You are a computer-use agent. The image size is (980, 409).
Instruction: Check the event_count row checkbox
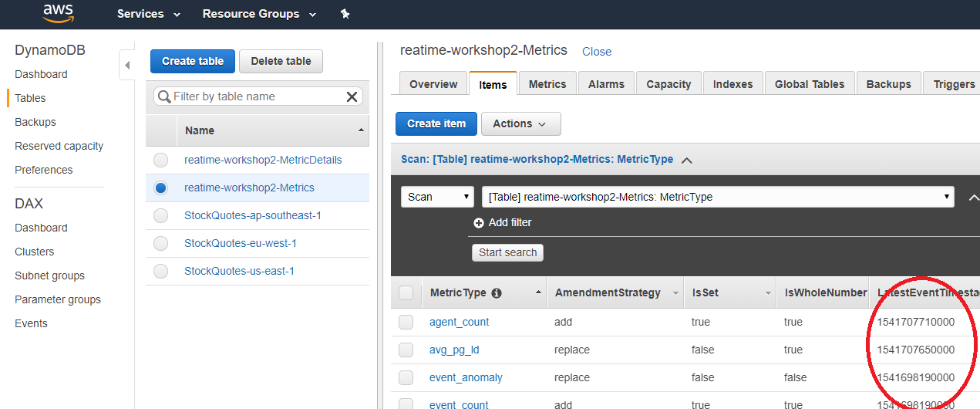click(x=406, y=404)
